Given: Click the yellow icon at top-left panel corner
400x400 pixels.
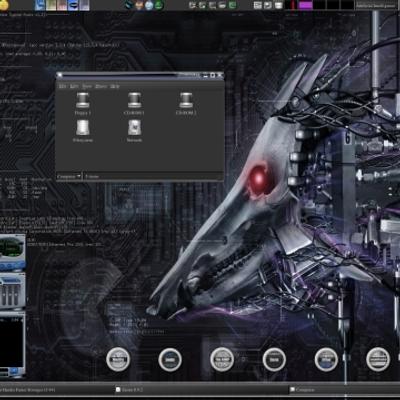Looking at the screenshot, I should coord(4,5).
